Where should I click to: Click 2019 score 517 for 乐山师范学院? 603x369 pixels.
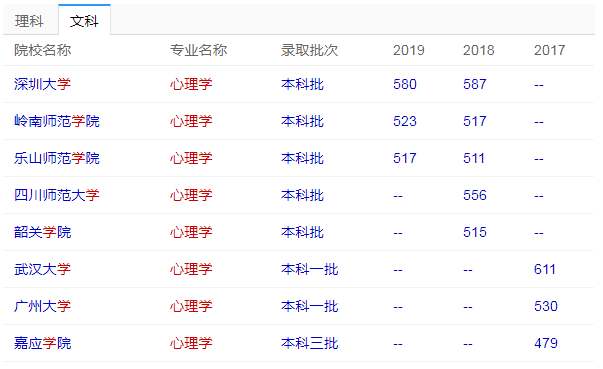pos(405,158)
